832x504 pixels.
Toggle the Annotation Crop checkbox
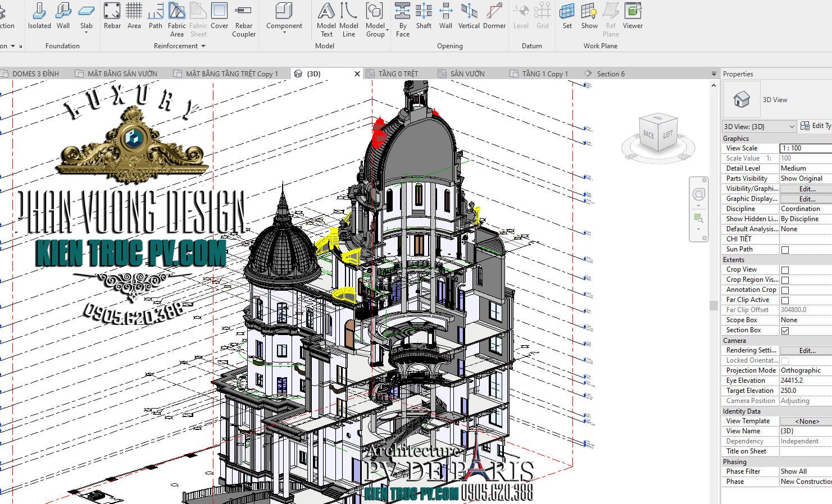tap(785, 290)
